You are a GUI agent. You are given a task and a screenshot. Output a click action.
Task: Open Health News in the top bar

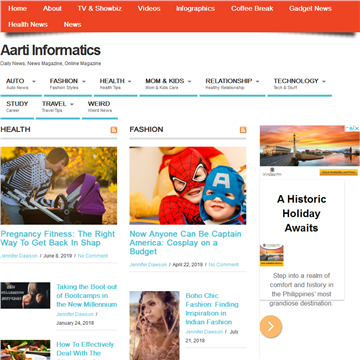click(x=28, y=24)
